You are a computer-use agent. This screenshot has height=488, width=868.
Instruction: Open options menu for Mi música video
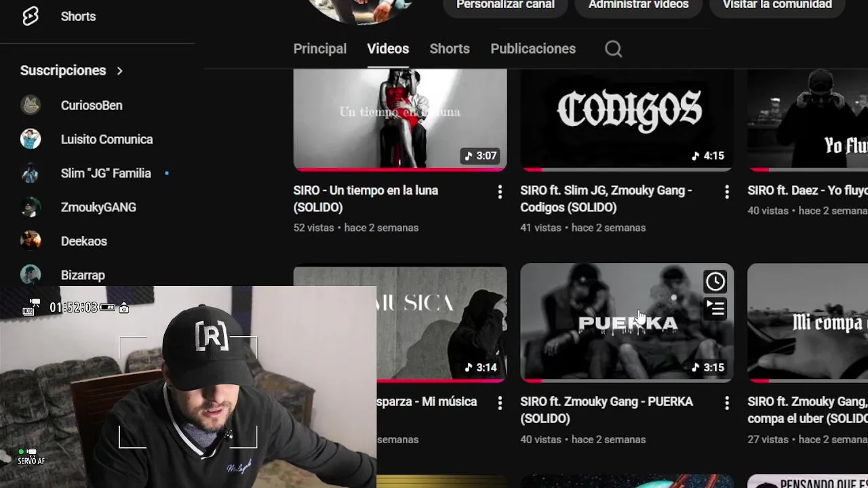pyautogui.click(x=500, y=403)
